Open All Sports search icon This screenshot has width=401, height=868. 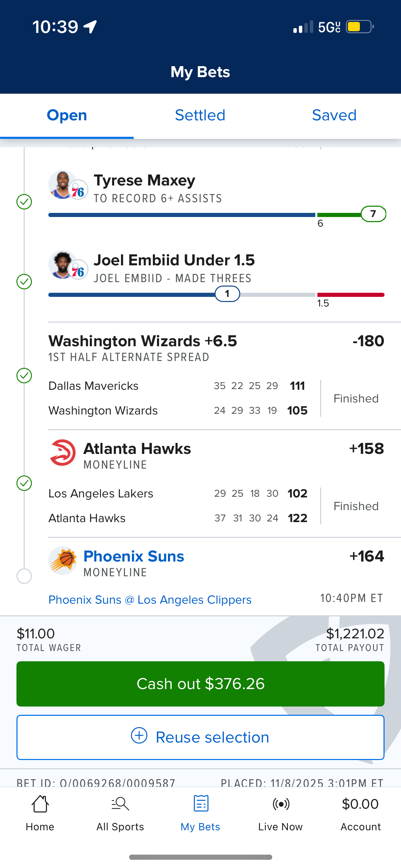tap(120, 804)
